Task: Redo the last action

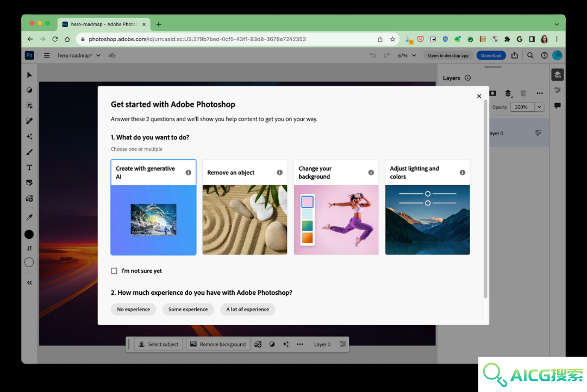Action: [386, 55]
